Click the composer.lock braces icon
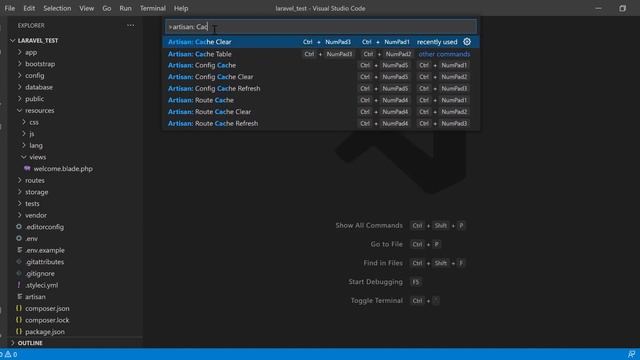The image size is (640, 360). coord(19,320)
